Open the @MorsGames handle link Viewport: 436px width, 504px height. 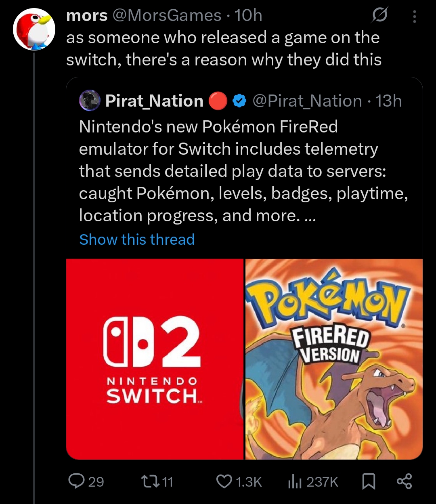(x=166, y=16)
